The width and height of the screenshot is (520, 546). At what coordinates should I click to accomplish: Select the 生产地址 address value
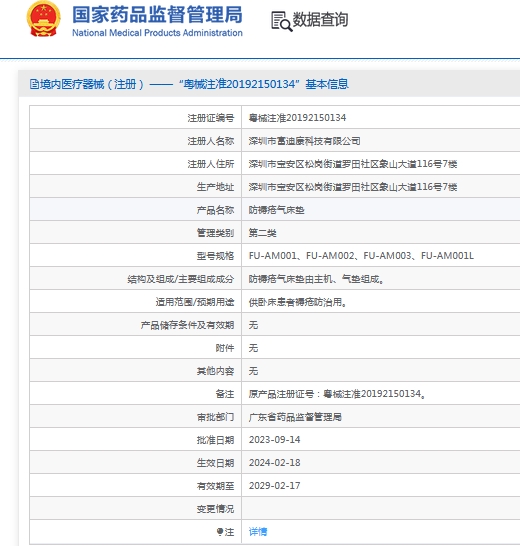(x=352, y=187)
